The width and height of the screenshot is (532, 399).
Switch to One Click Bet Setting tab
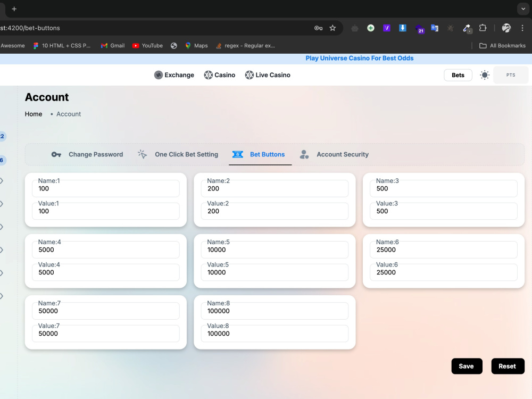[178, 154]
